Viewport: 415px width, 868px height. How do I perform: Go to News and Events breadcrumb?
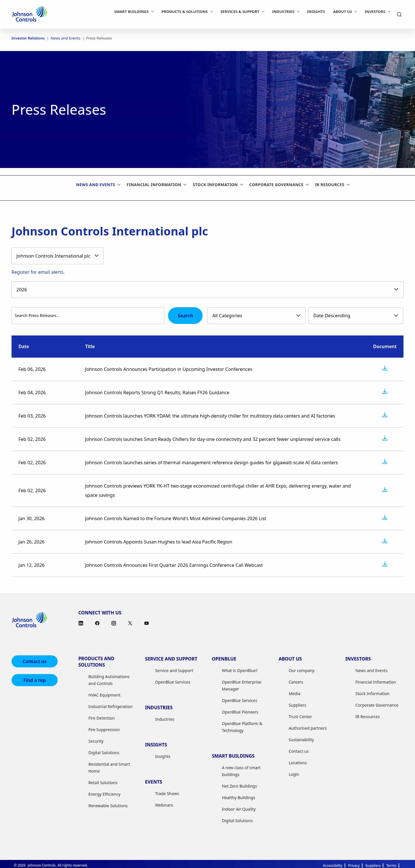(x=65, y=38)
